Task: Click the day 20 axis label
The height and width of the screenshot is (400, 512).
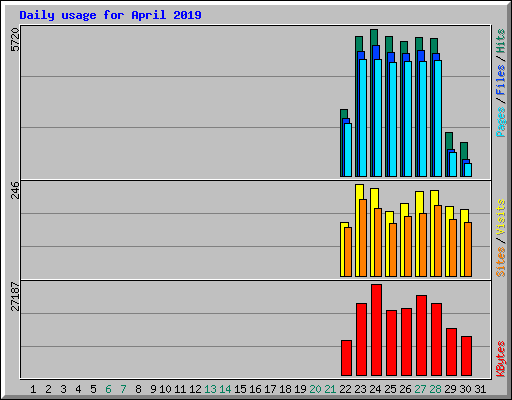Action: (x=315, y=389)
